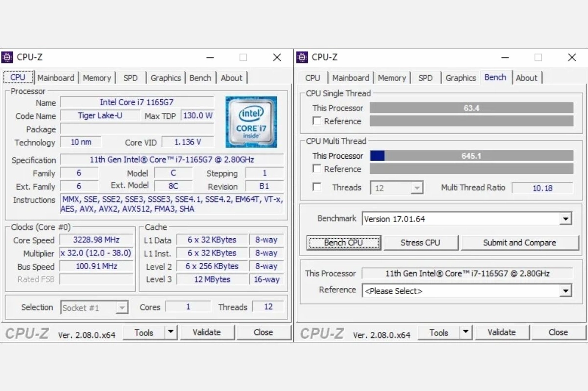Viewport: 588px width, 391px height.
Task: Click Close button in left window
Action: point(263,333)
